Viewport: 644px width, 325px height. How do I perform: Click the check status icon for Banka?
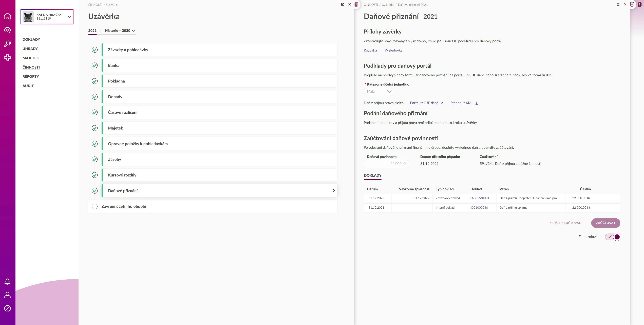tap(94, 65)
